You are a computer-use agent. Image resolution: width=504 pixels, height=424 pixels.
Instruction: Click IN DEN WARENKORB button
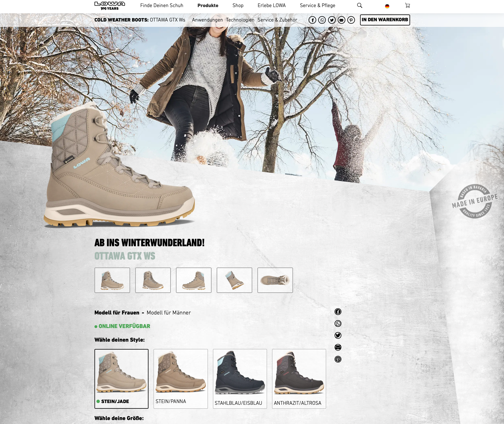[385, 20]
